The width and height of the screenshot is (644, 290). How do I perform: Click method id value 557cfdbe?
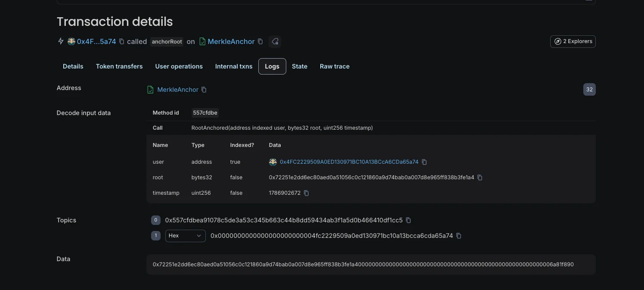click(205, 113)
